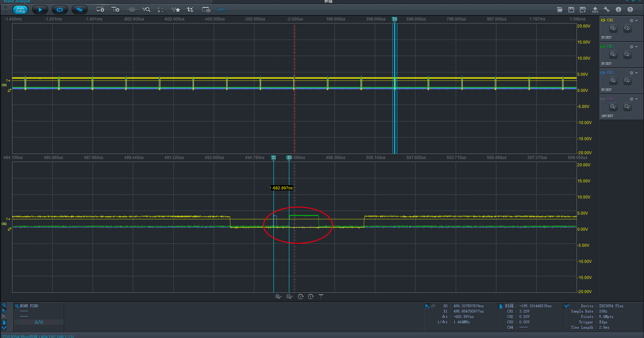Open the display settings icon
644x338 pixels.
tap(100, 10)
